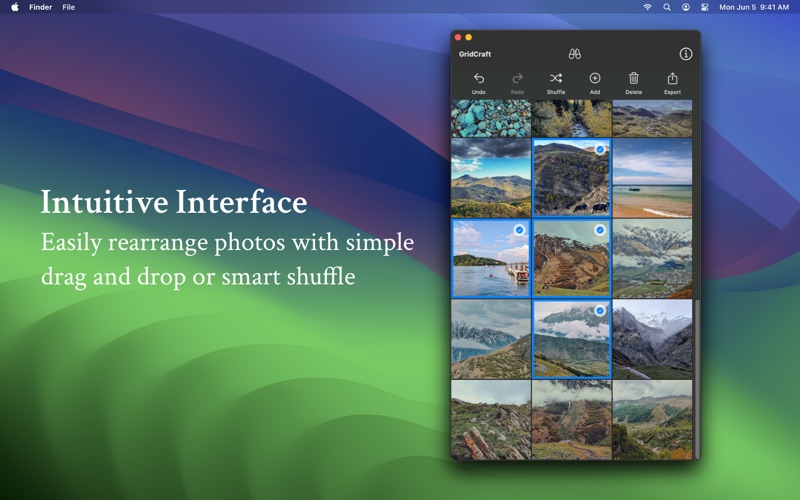800x500 pixels.
Task: Select the dark clouds over hills photo
Action: [x=491, y=178]
